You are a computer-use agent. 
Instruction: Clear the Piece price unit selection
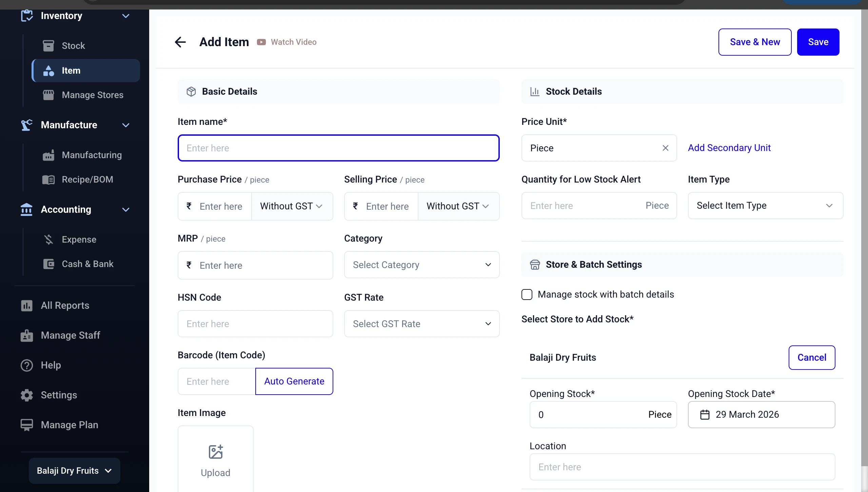(x=665, y=148)
